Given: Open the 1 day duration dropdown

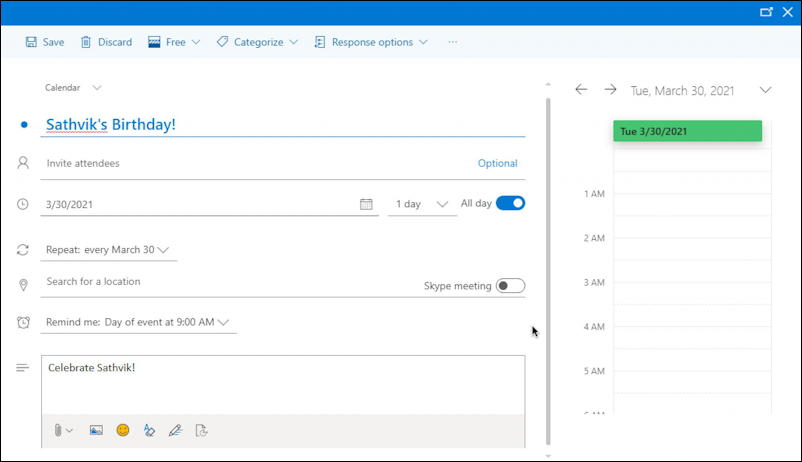Looking at the screenshot, I should pyautogui.click(x=422, y=204).
